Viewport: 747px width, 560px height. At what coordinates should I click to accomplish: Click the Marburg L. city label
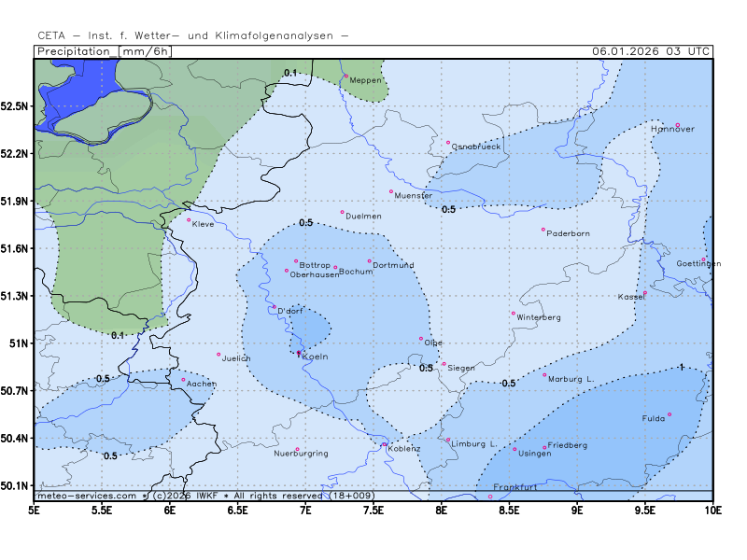571,379
